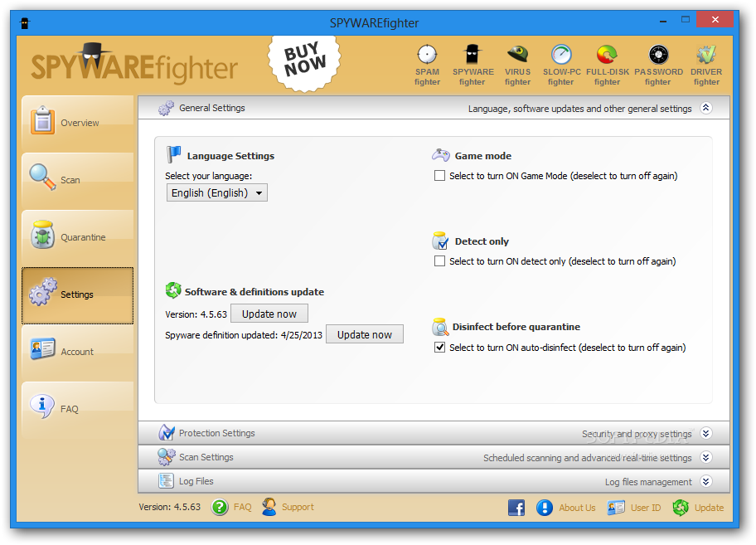Go to the Overview section
The width and height of the screenshot is (756, 545).
[78, 123]
